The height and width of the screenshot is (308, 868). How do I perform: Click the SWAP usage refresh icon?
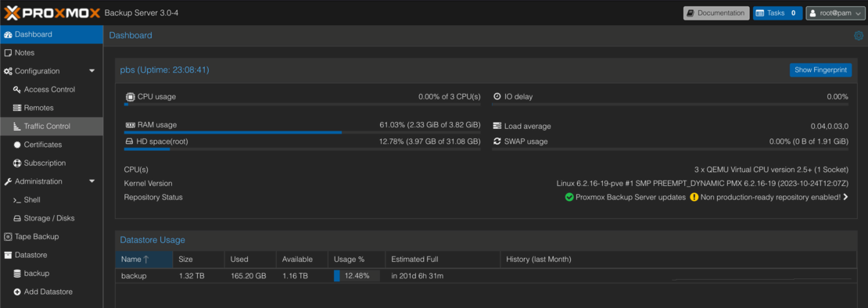pos(497,141)
